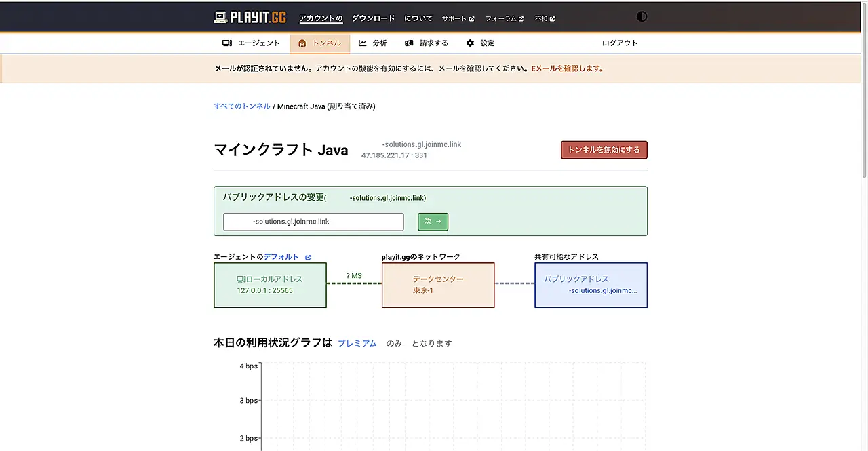The width and height of the screenshot is (868, 451).
Task: Click the gear icon beside 設定
Action: coord(470,43)
